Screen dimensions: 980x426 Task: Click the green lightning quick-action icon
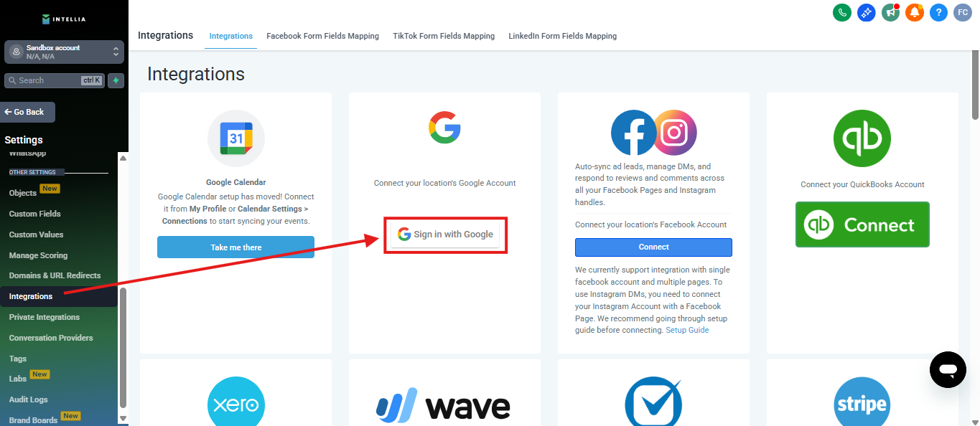pyautogui.click(x=116, y=80)
